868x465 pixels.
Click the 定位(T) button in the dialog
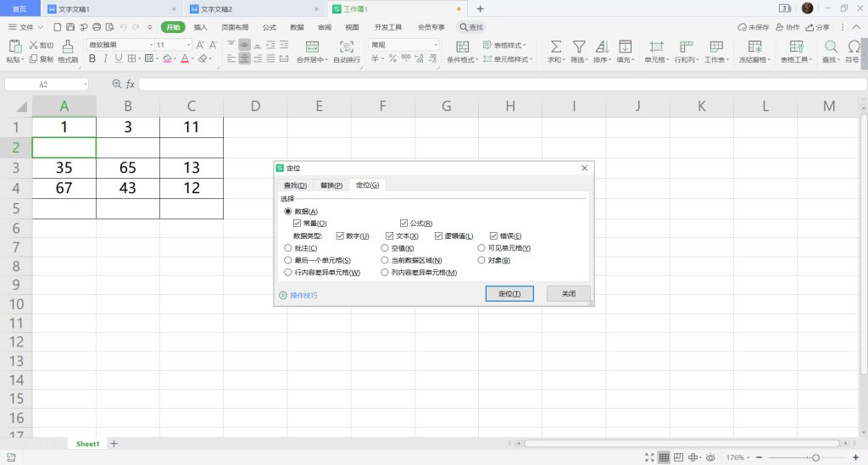509,294
